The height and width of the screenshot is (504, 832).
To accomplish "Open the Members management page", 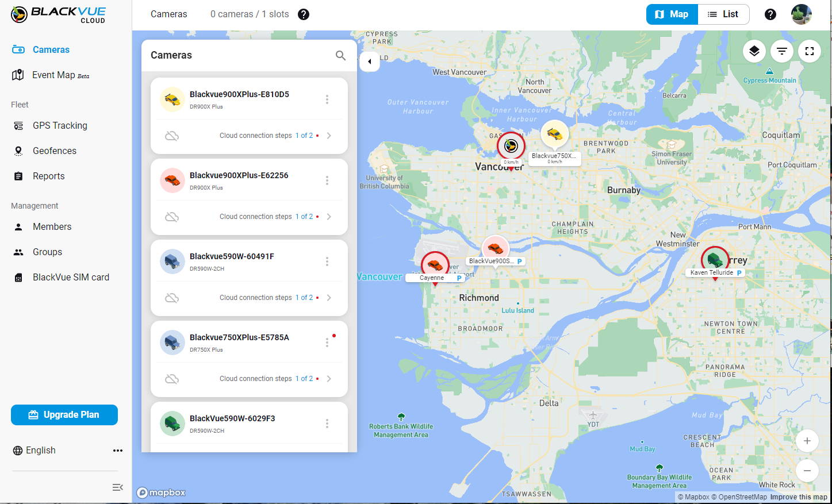I will click(x=43, y=226).
